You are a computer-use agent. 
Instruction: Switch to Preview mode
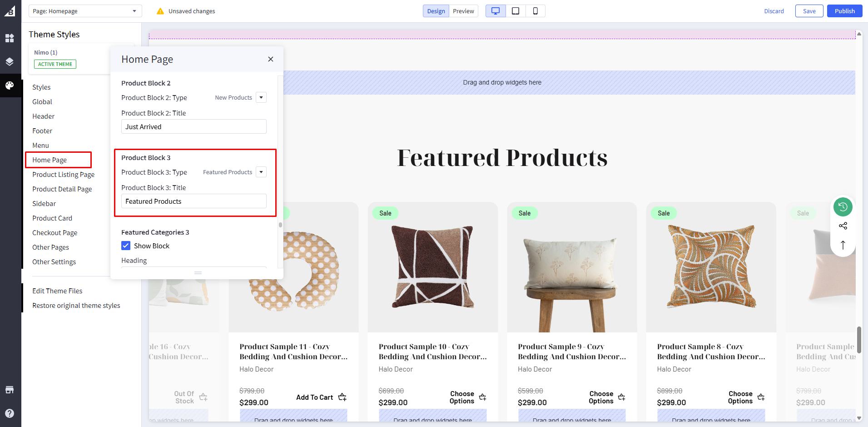pyautogui.click(x=463, y=11)
